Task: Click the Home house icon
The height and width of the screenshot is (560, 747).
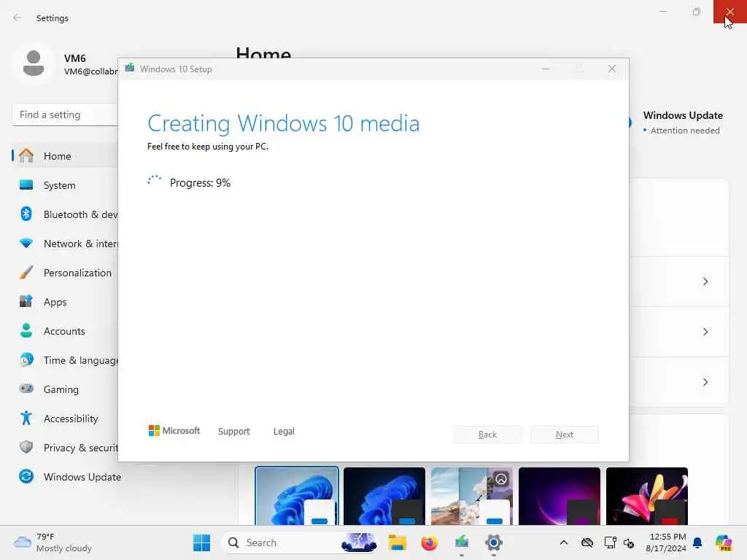Action: (26, 155)
